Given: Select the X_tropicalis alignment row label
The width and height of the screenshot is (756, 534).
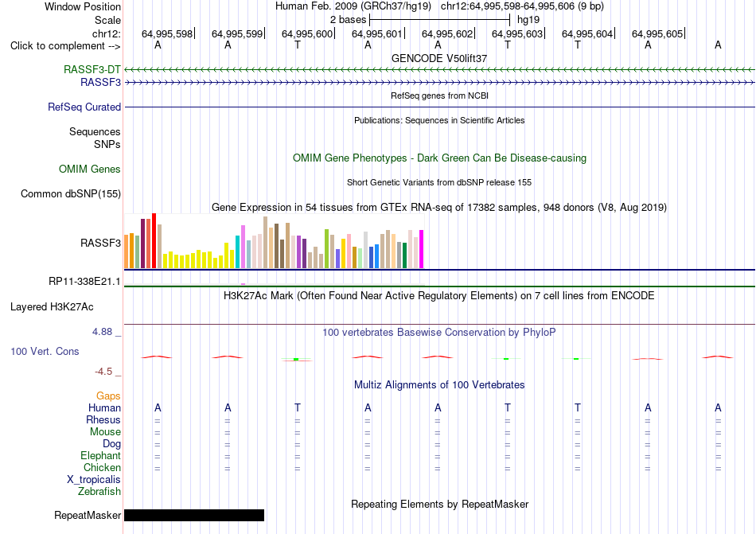Looking at the screenshot, I should (94, 480).
